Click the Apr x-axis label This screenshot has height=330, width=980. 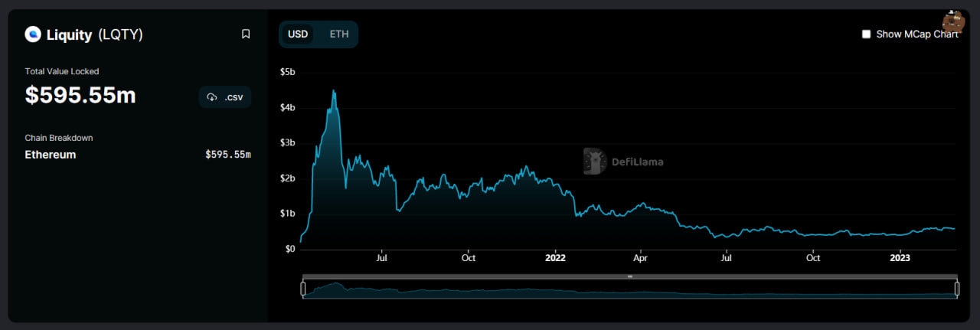641,258
